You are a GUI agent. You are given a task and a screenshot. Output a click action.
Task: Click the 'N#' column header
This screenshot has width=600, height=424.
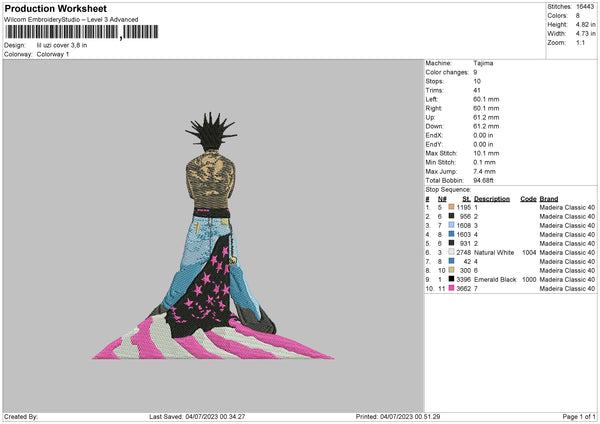tap(442, 199)
